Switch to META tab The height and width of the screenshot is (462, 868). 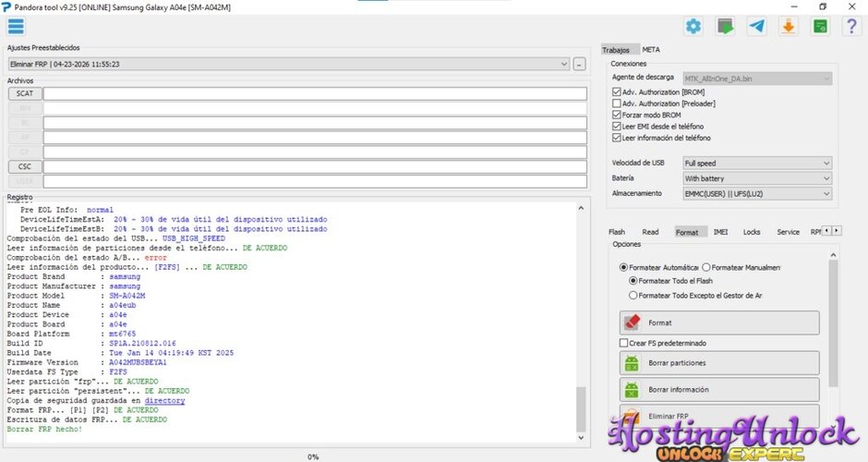pyautogui.click(x=651, y=49)
